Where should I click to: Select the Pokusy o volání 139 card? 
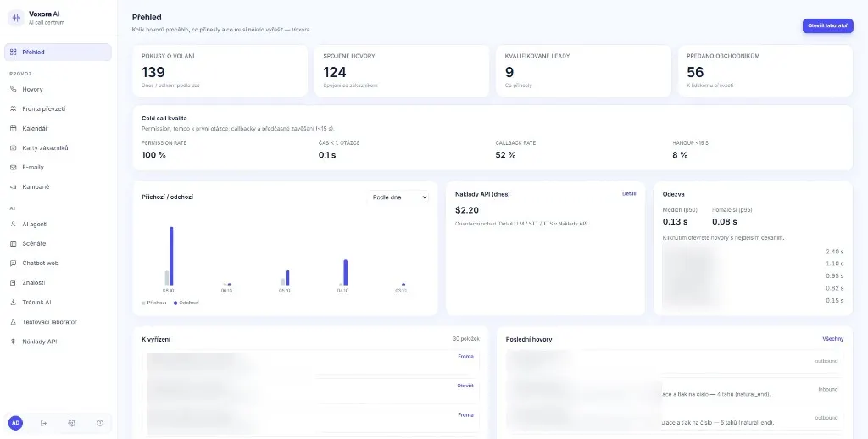[x=220, y=71]
